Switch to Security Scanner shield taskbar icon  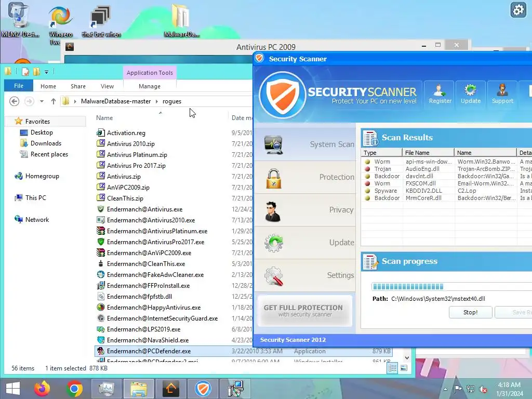[203, 389]
